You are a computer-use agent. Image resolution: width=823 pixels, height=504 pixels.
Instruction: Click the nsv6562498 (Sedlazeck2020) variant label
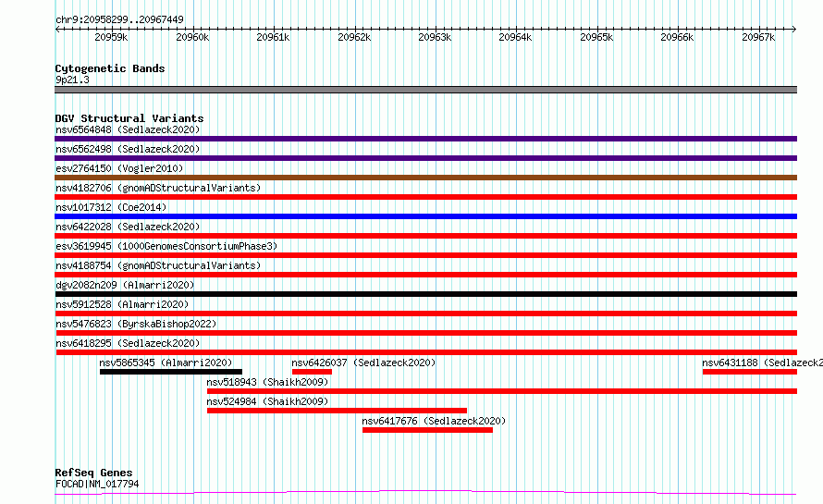pyautogui.click(x=128, y=149)
